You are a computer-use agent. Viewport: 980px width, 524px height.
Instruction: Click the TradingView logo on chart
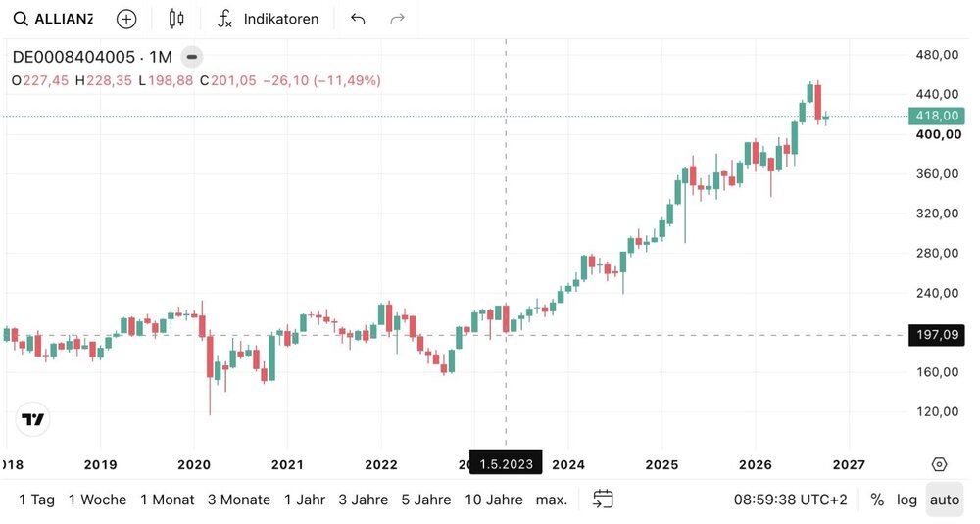pyautogui.click(x=32, y=419)
